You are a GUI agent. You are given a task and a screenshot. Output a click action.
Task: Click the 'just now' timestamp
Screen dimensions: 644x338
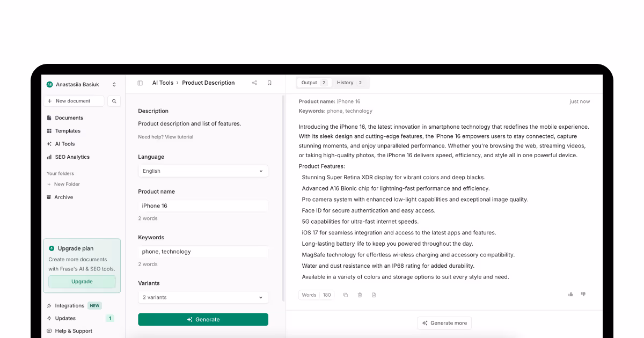coord(580,101)
